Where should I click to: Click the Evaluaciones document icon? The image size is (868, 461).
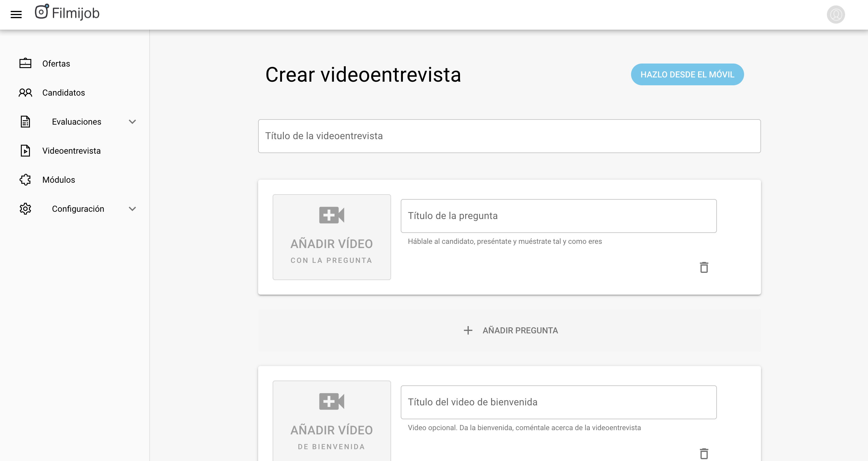tap(25, 121)
